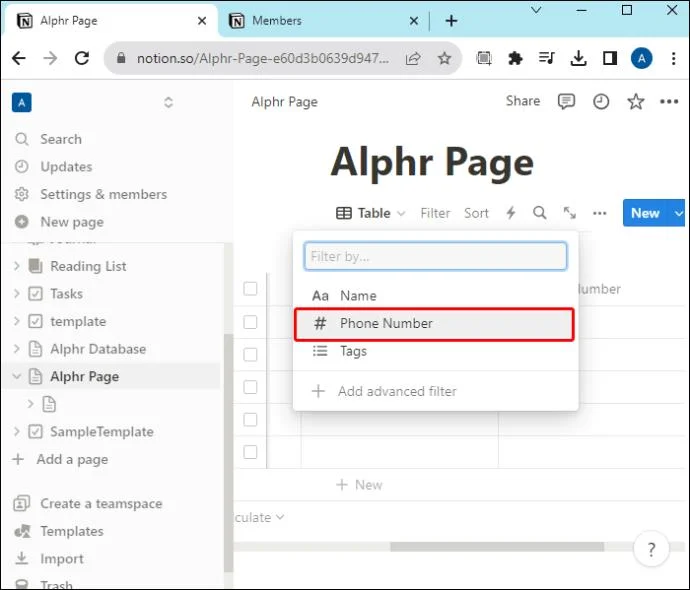Click the Filter button
Image resolution: width=690 pixels, height=590 pixels.
pos(435,213)
